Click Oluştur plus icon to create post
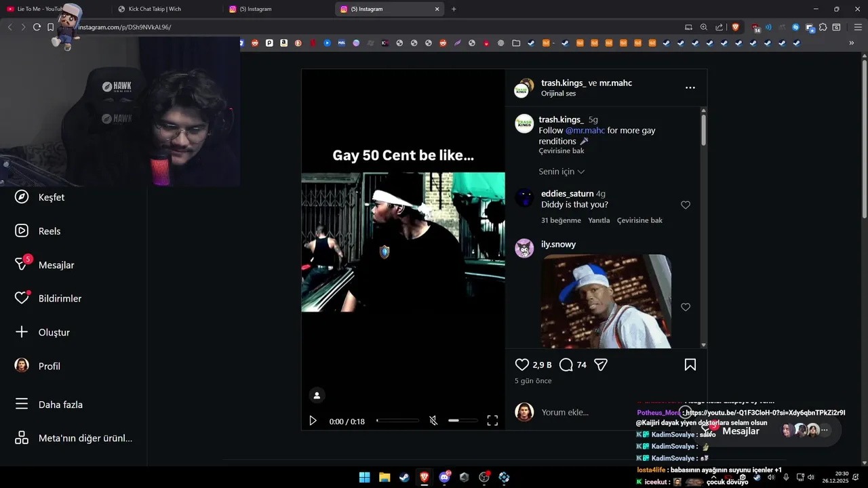Image resolution: width=868 pixels, height=488 pixels. pos(42,332)
